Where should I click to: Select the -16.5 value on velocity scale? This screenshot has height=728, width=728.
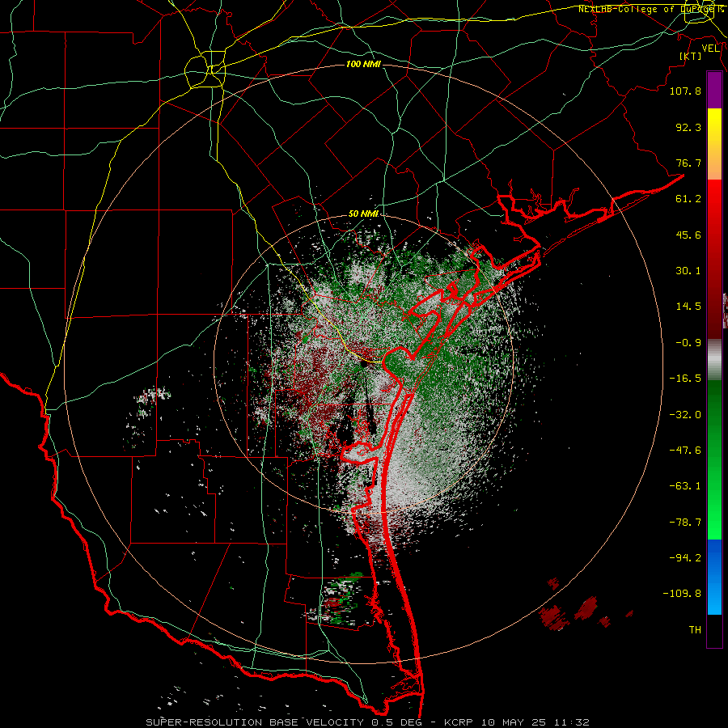[685, 379]
